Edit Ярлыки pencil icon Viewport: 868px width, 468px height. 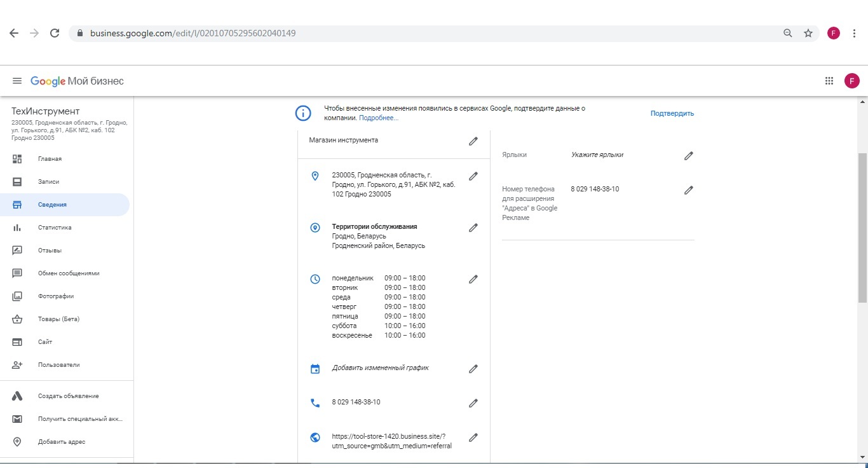(689, 156)
